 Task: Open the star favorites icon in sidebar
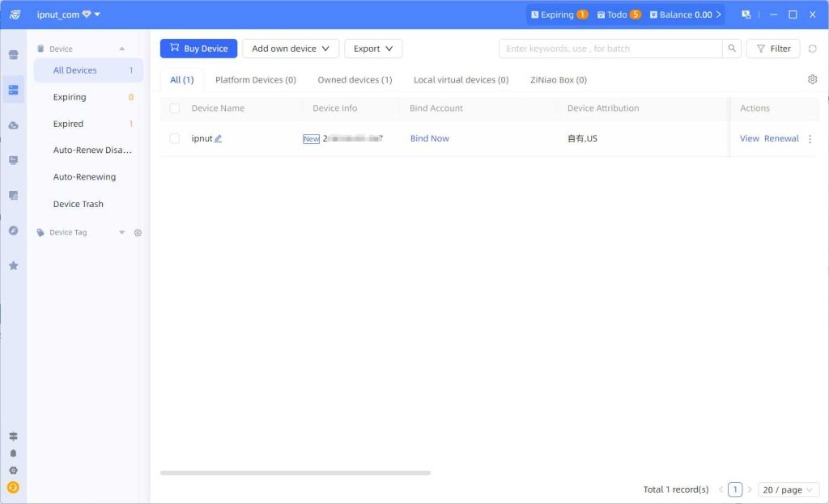(13, 265)
